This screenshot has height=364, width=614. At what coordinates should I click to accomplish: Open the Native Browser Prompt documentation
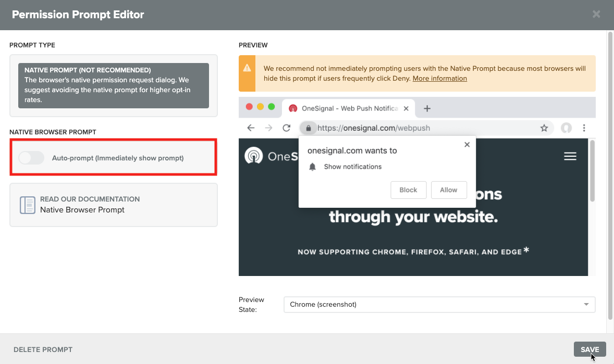tap(114, 205)
